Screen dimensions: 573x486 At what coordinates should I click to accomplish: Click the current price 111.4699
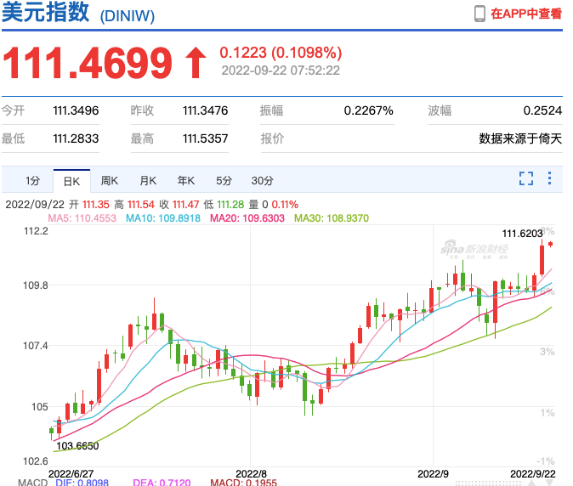(x=87, y=63)
